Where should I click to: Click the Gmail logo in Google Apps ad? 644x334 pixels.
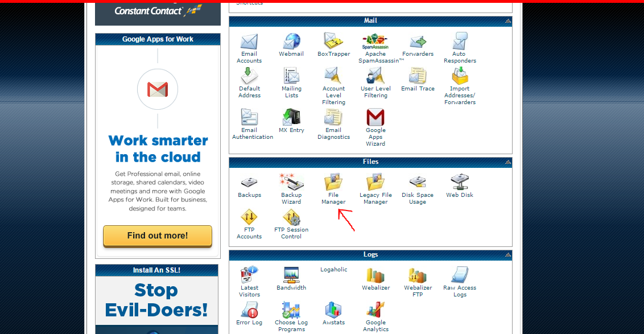(x=158, y=89)
